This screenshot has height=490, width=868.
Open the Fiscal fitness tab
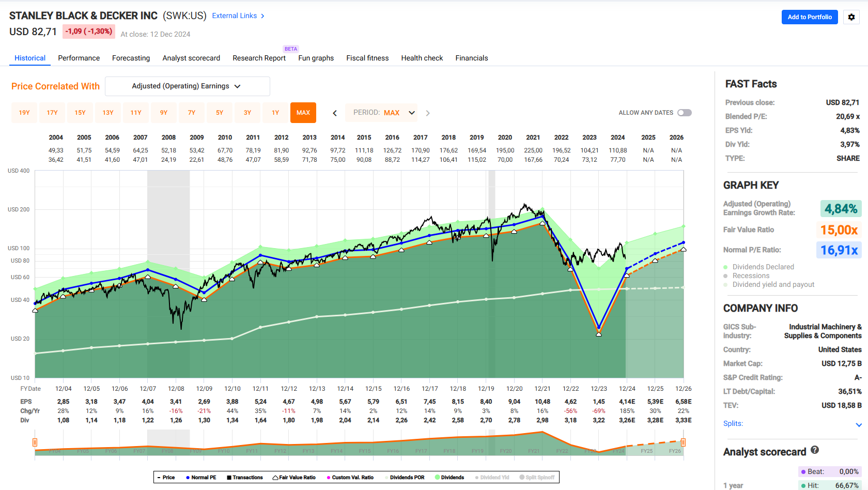367,58
